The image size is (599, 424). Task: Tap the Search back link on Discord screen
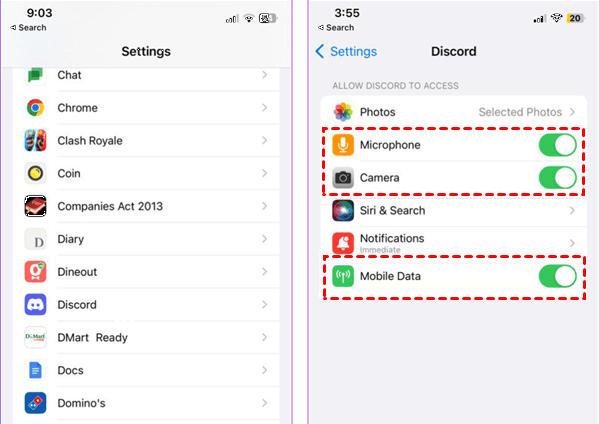(336, 28)
